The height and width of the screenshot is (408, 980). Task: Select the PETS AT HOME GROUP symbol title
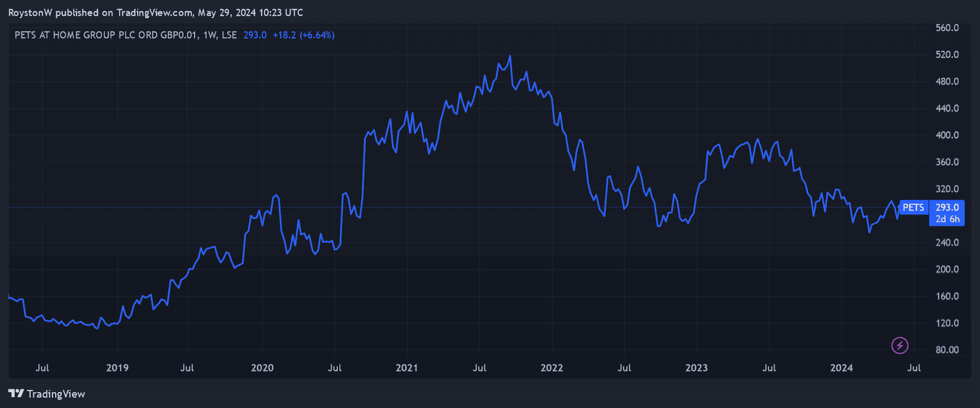click(105, 35)
